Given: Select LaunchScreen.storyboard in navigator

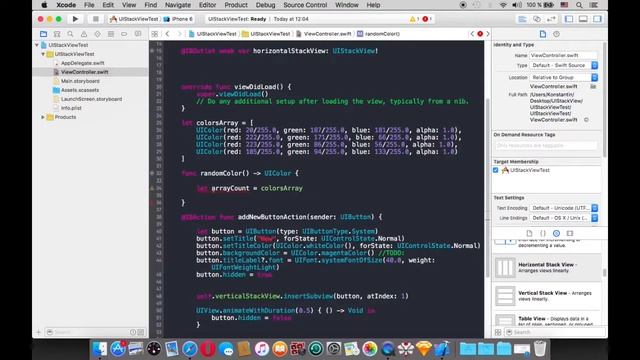Looking at the screenshot, I should click(x=91, y=99).
